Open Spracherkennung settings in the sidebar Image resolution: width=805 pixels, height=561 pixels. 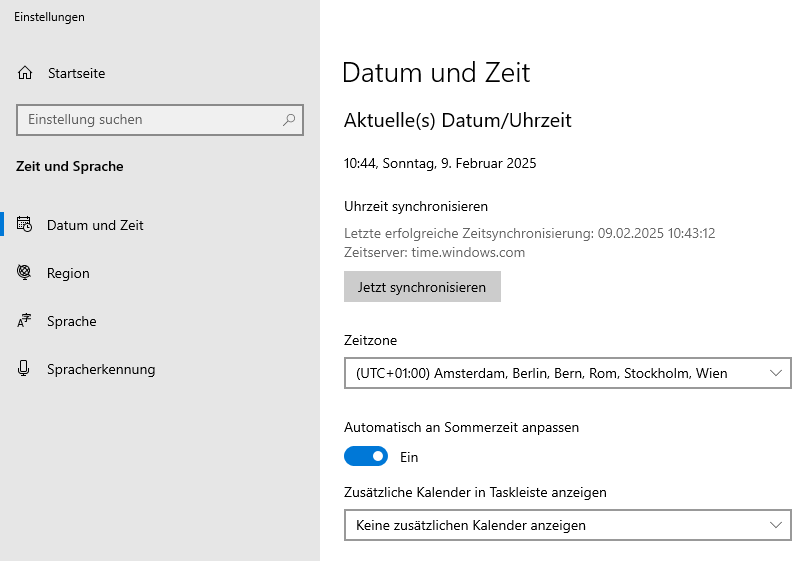click(101, 369)
